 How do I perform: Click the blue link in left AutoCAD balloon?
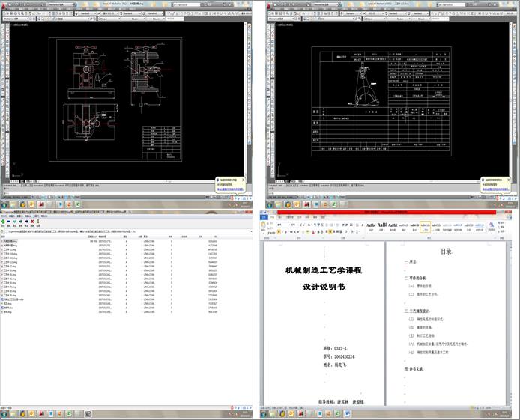pyautogui.click(x=231, y=189)
